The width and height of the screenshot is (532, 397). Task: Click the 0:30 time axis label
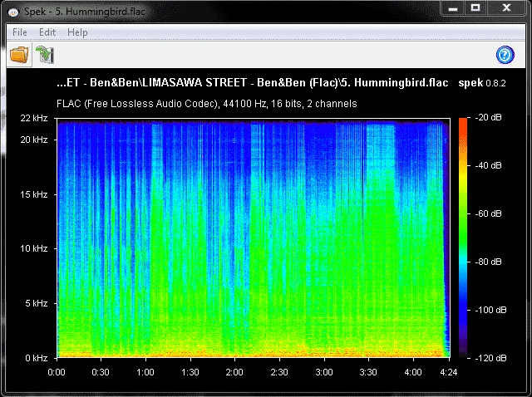[101, 372]
